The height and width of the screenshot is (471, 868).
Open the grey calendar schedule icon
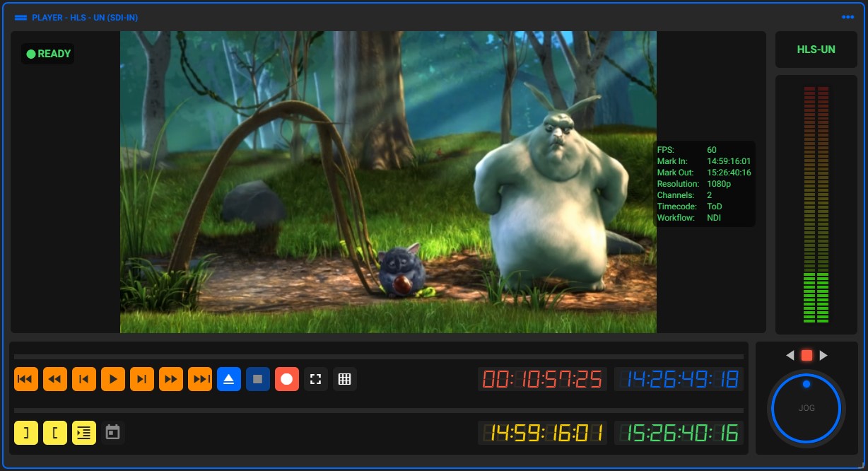(113, 433)
